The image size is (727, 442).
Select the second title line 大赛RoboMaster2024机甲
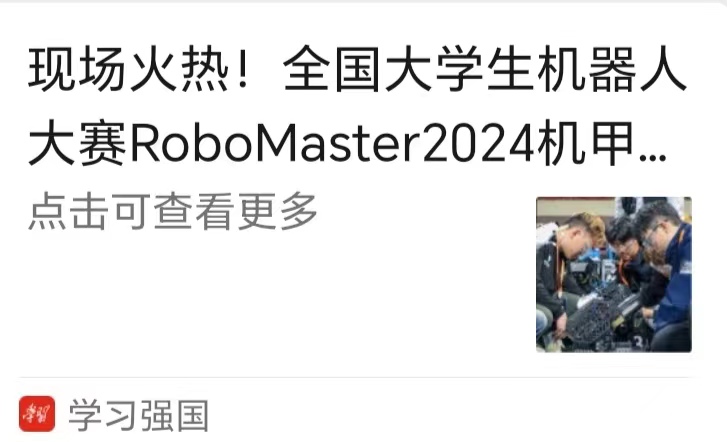point(347,143)
